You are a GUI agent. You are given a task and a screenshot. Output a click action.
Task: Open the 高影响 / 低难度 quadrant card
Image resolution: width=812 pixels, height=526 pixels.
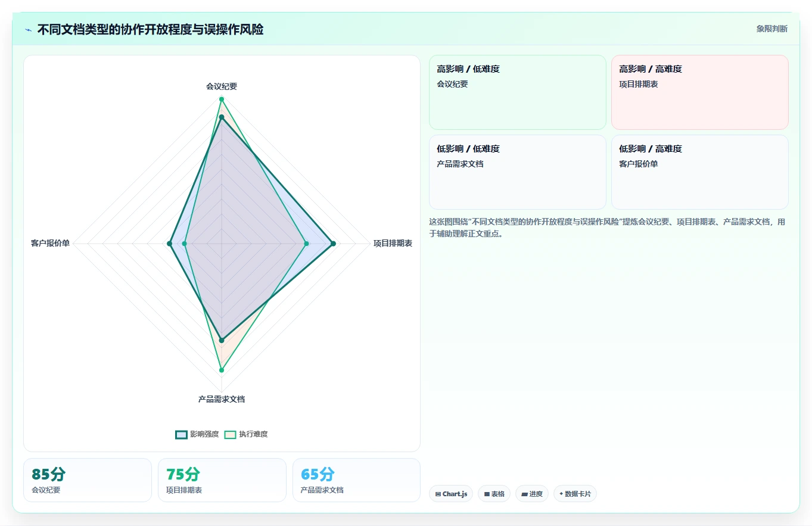tap(518, 92)
